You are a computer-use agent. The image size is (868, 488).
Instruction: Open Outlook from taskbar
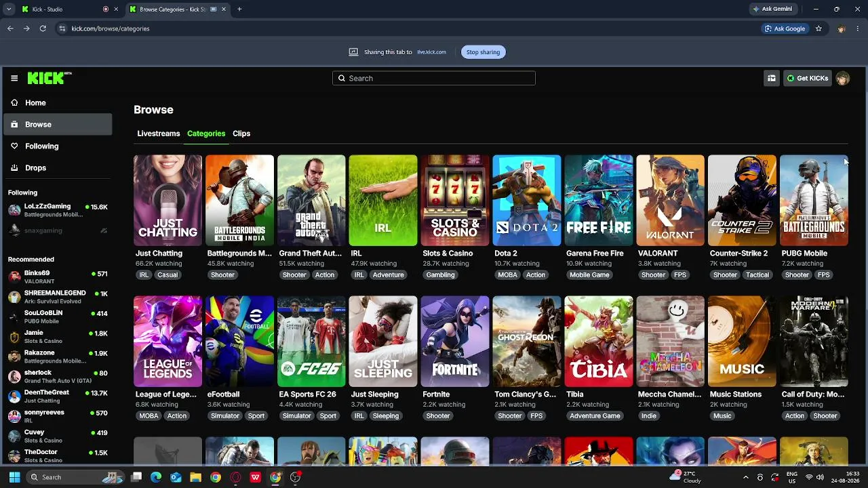pyautogui.click(x=176, y=477)
